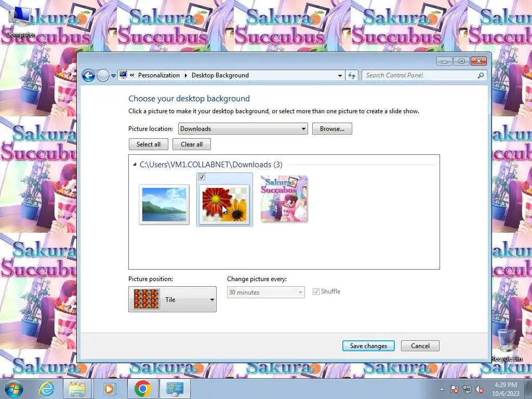The width and height of the screenshot is (532, 399).
Task: Collapse the Downloads folder group triangle
Action: coord(135,165)
